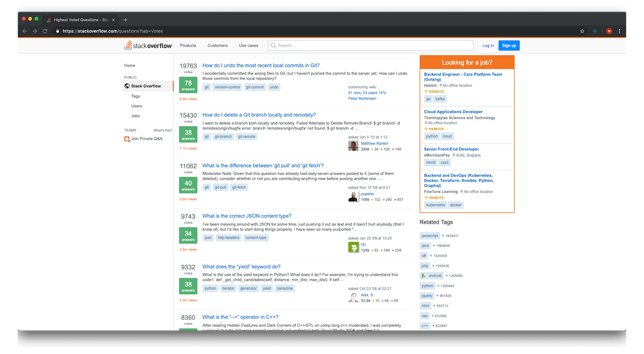Click the html5 job tag
644x354 pixels.
431,163
